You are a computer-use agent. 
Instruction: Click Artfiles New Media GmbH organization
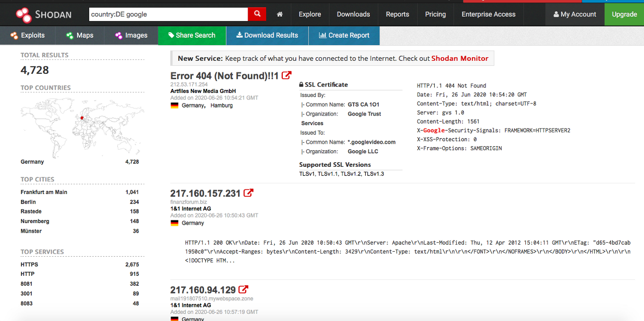(203, 91)
